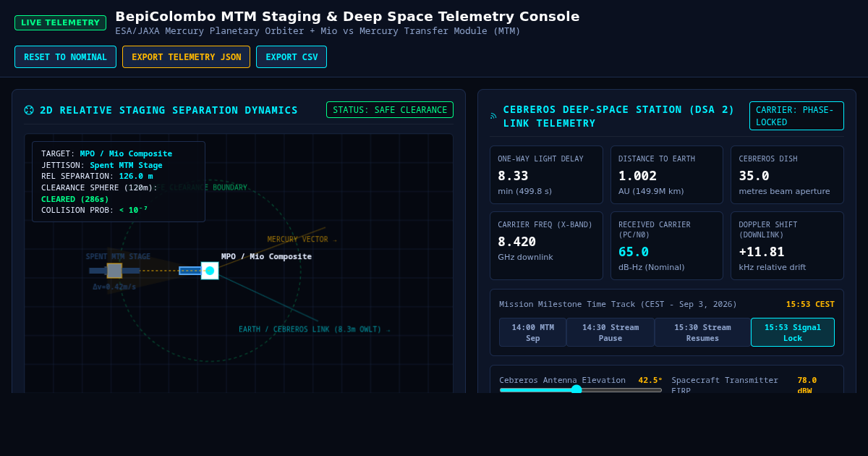
Task: Click the 15:53 CEST time readout
Action: 810,304
